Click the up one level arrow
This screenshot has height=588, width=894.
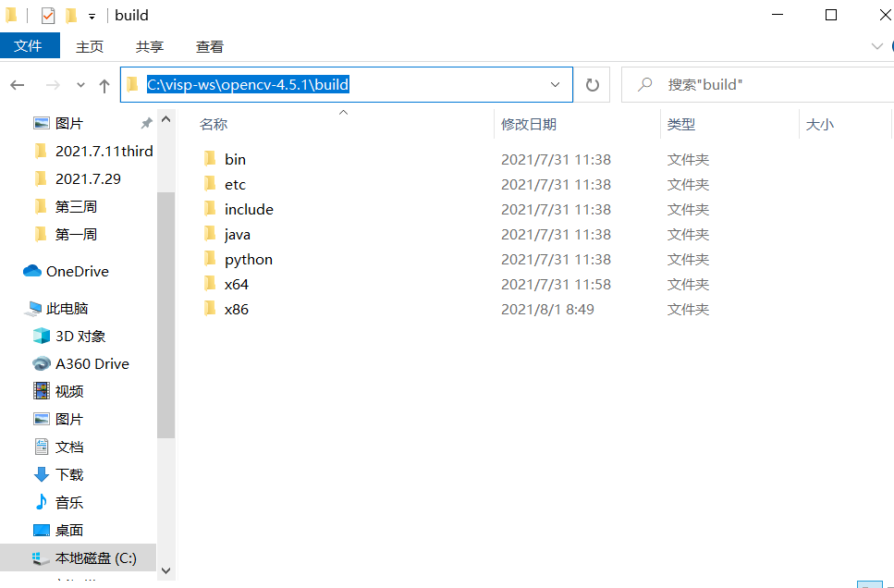104,84
